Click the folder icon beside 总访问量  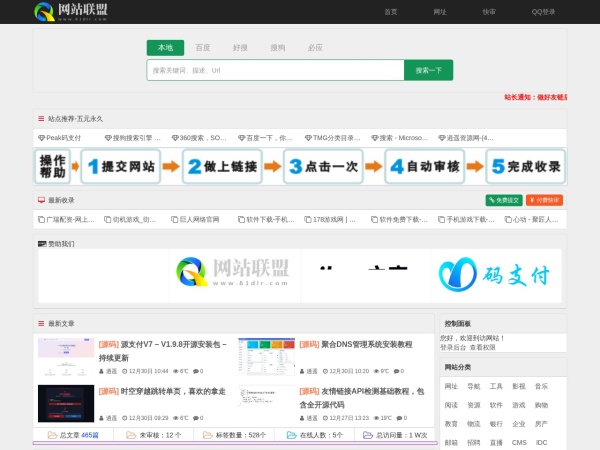click(x=368, y=435)
